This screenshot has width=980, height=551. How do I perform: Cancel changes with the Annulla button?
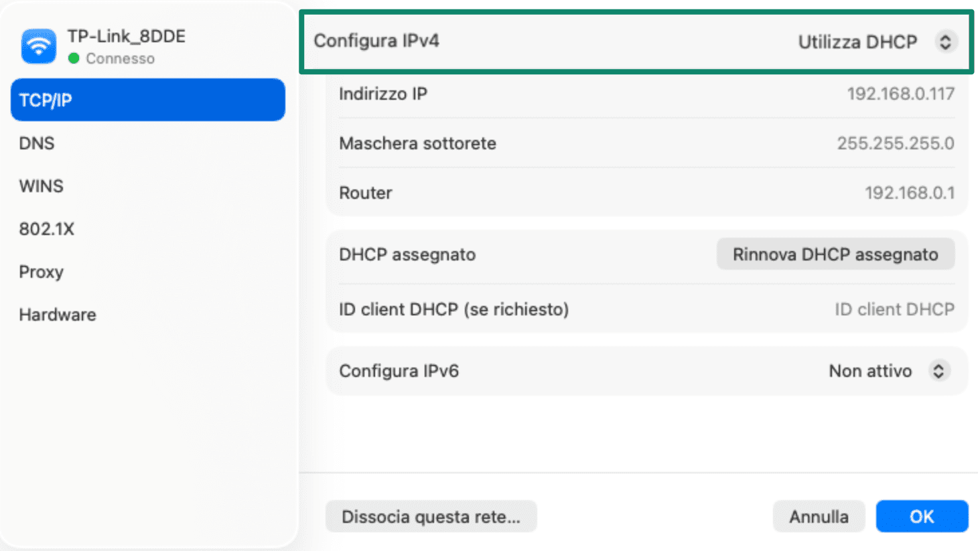point(818,516)
